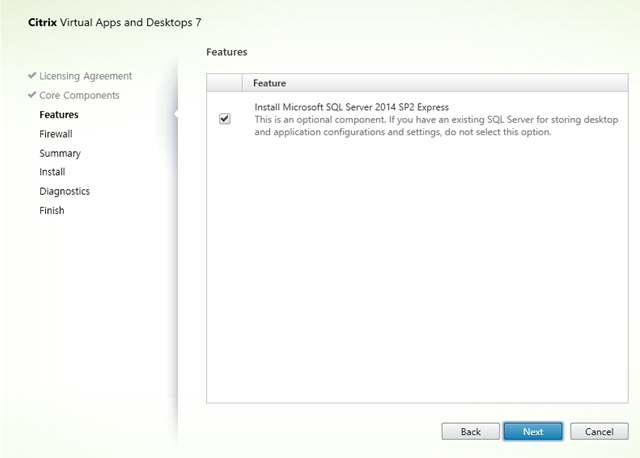Open the Diagnostics step in sidebar

coord(64,191)
